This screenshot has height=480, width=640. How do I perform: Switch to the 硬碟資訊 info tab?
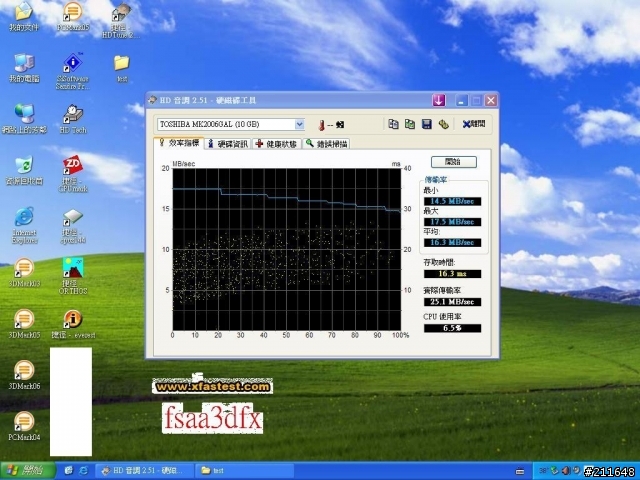[x=228, y=144]
